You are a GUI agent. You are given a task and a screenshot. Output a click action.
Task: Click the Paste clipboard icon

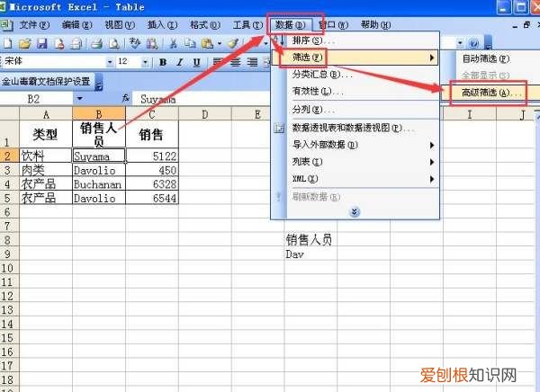click(207, 43)
